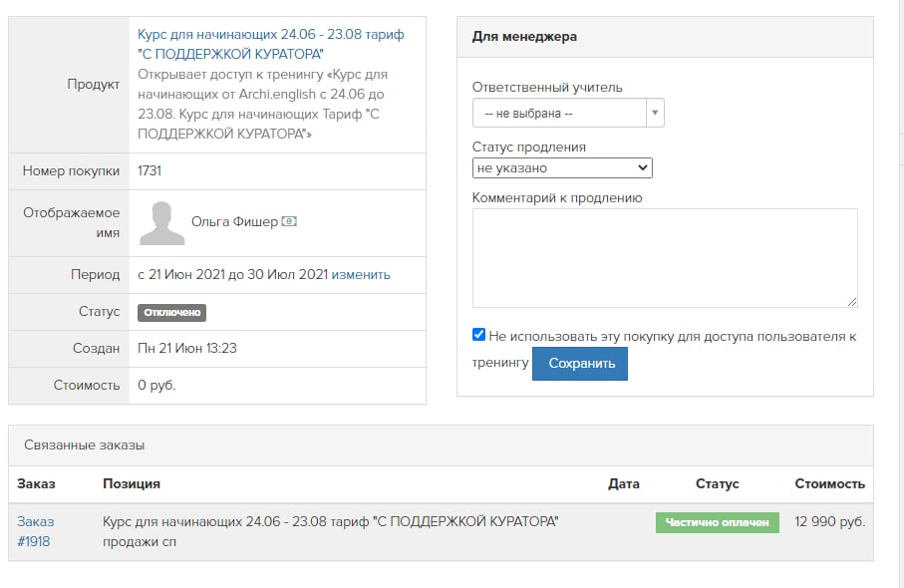Click the Позиция column header

click(x=132, y=484)
